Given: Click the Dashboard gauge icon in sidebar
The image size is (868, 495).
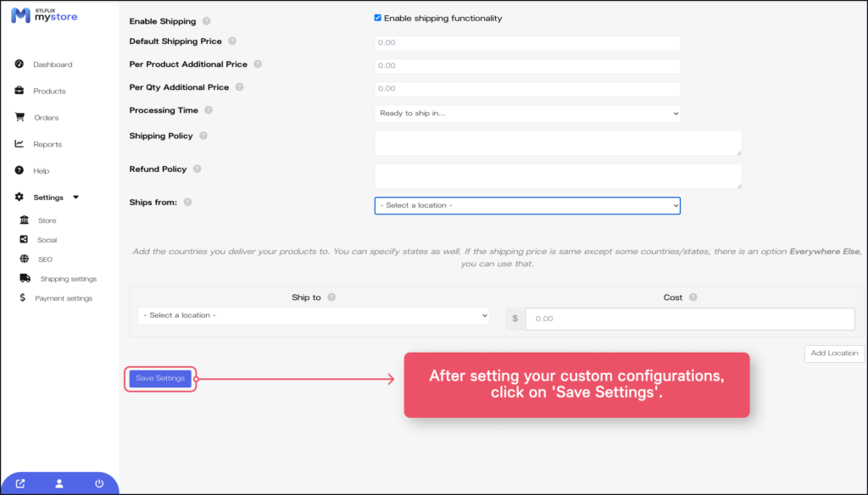Looking at the screenshot, I should tap(19, 64).
